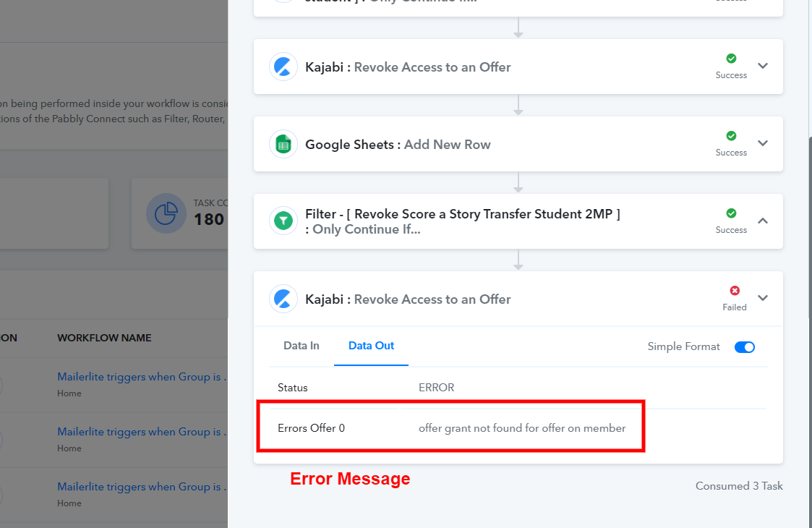This screenshot has width=812, height=528.
Task: Click the green Filter funnel icon
Action: click(x=283, y=221)
